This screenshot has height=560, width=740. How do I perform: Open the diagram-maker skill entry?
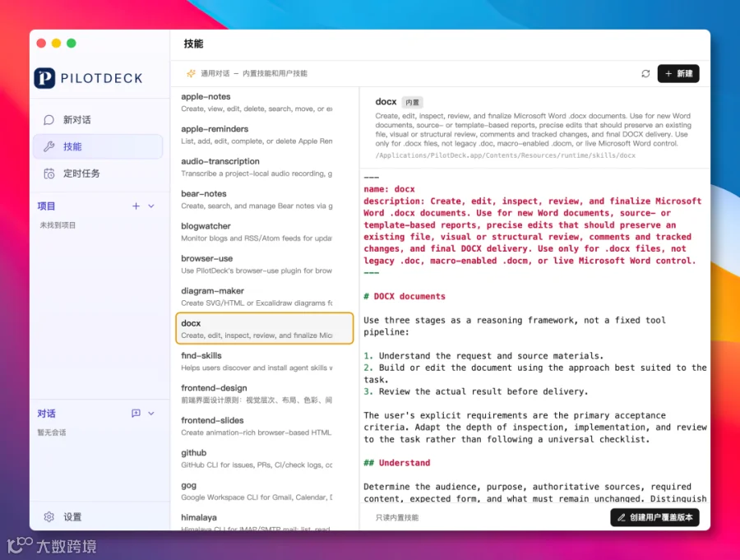(x=264, y=297)
